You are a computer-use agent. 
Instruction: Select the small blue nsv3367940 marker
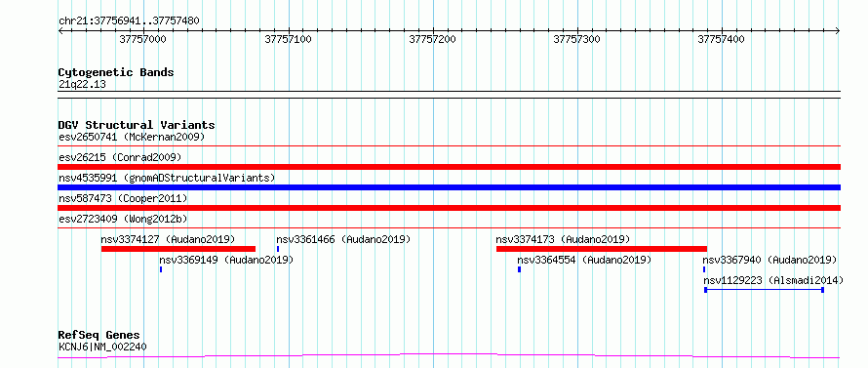pyautogui.click(x=704, y=269)
